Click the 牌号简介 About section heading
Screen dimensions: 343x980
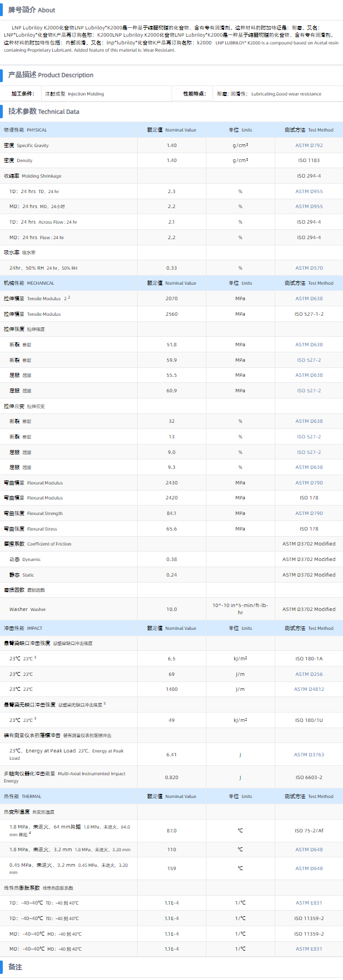click(32, 10)
